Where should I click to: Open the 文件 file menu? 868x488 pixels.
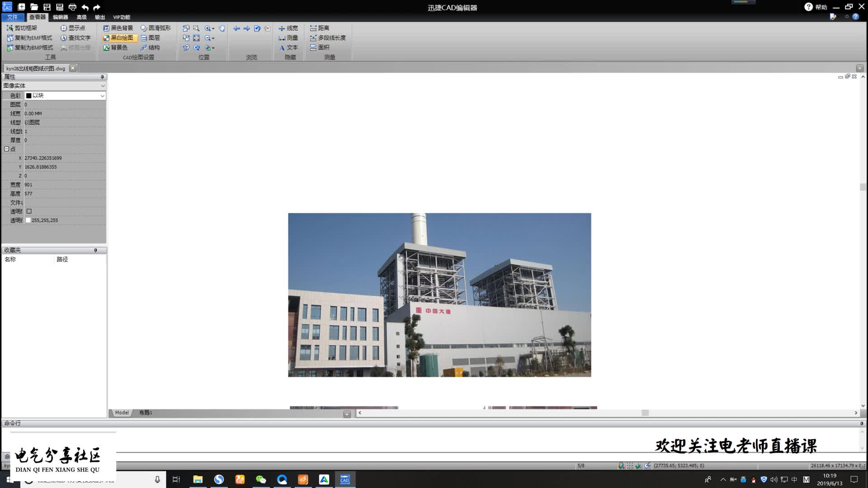click(x=12, y=17)
